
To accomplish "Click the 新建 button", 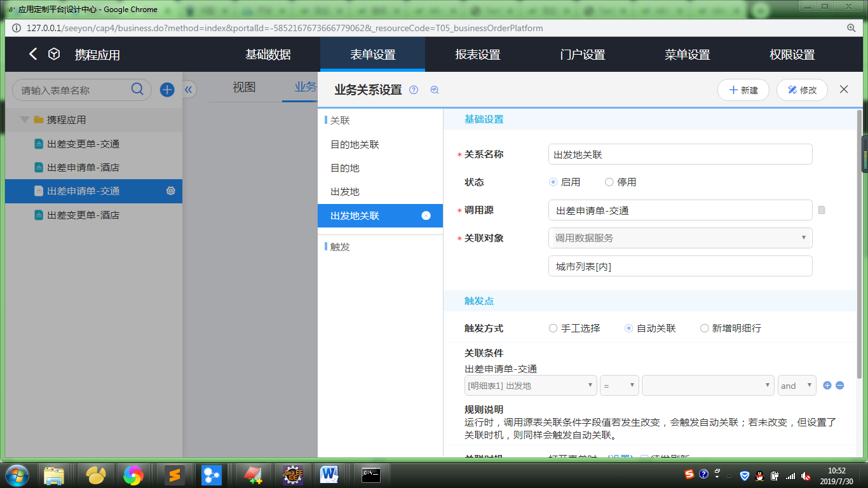I will point(743,90).
